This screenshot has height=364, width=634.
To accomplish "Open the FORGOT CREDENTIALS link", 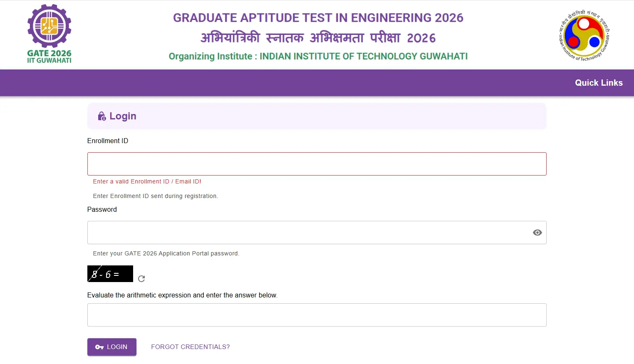I will point(190,347).
